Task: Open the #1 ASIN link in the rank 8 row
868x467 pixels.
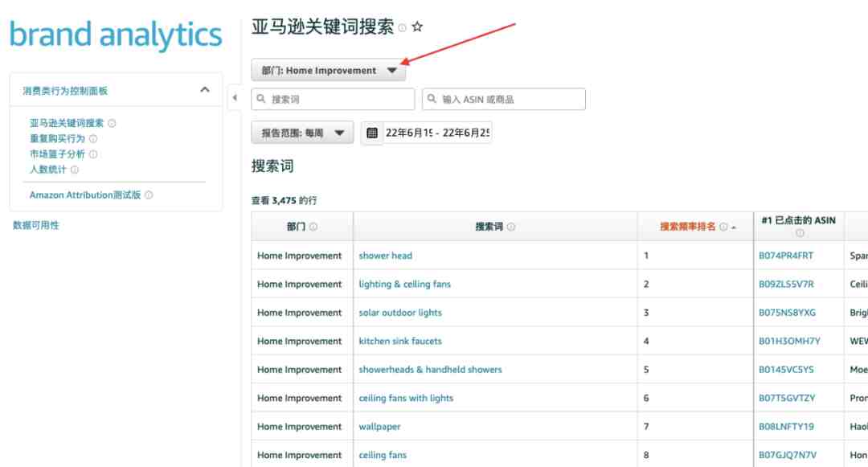Action: (787, 456)
